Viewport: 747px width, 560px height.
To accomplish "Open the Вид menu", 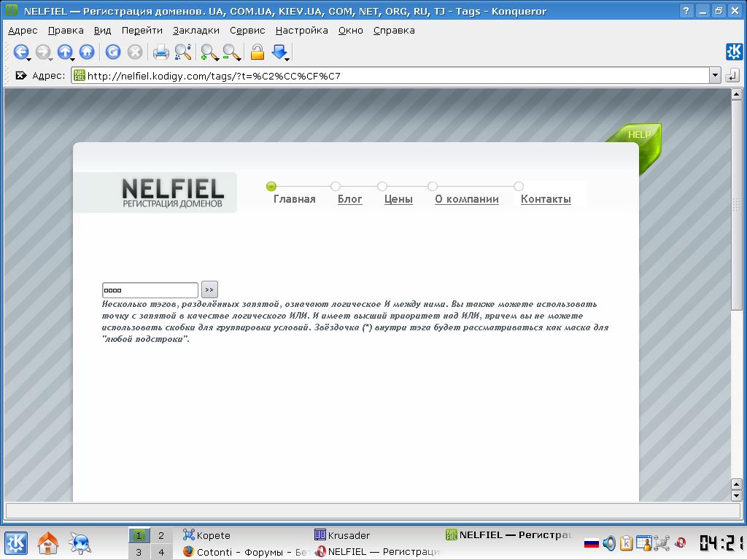I will (102, 31).
